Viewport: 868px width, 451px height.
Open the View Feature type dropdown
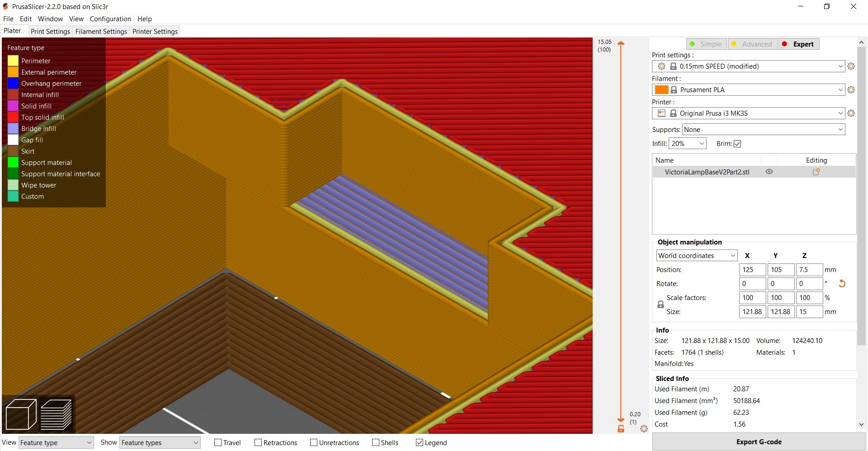(x=56, y=442)
